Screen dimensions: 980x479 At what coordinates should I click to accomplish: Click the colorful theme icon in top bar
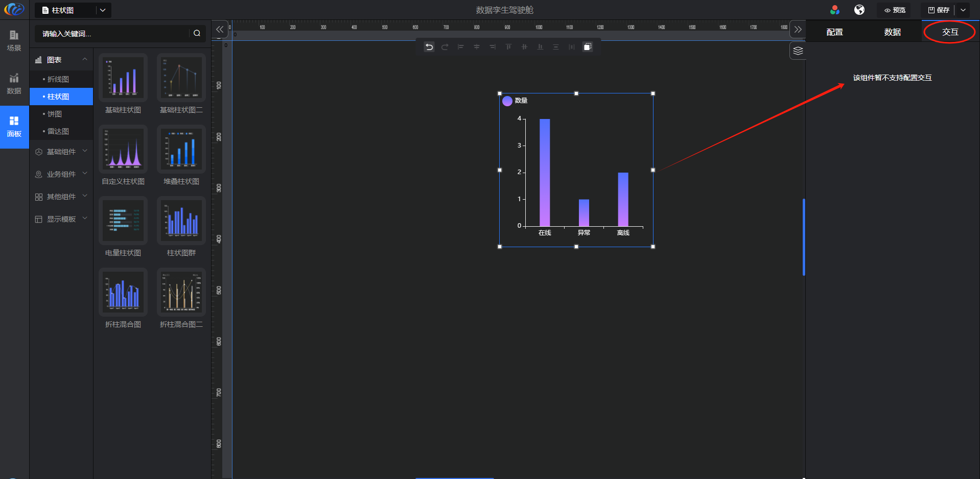834,10
